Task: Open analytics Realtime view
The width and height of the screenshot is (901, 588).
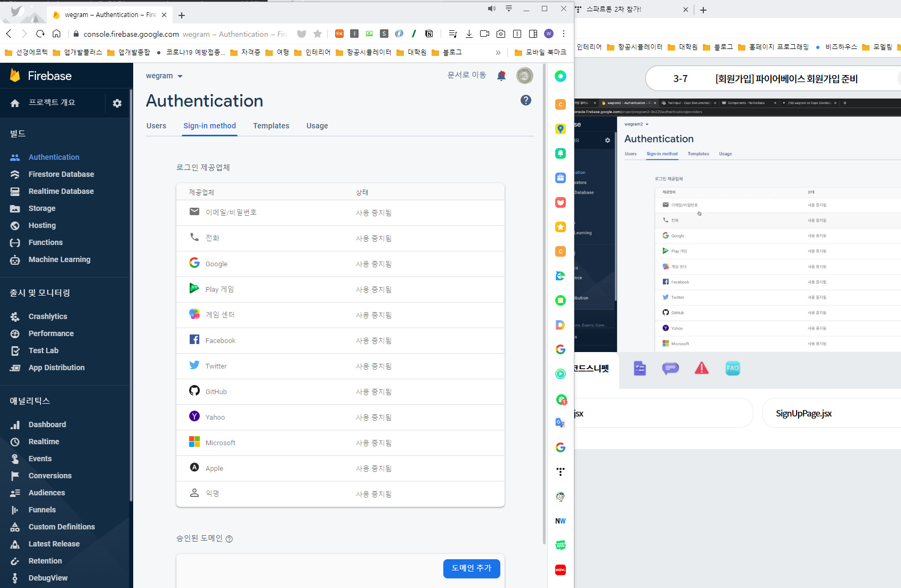Action: [44, 442]
